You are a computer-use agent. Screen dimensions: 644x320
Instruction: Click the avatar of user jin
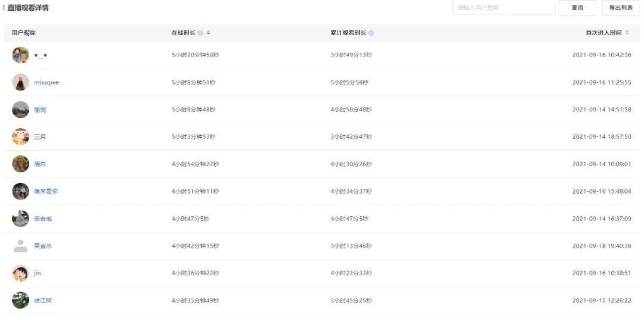(x=20, y=273)
